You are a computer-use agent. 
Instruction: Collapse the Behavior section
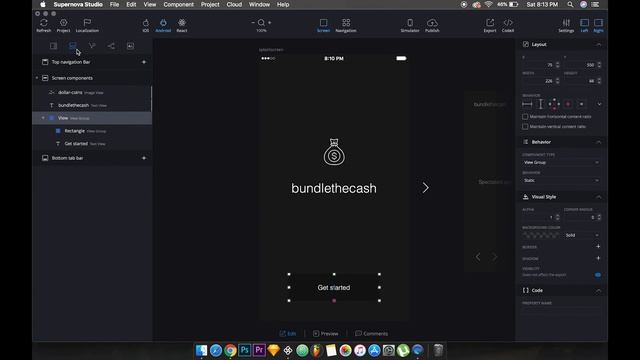pos(598,142)
